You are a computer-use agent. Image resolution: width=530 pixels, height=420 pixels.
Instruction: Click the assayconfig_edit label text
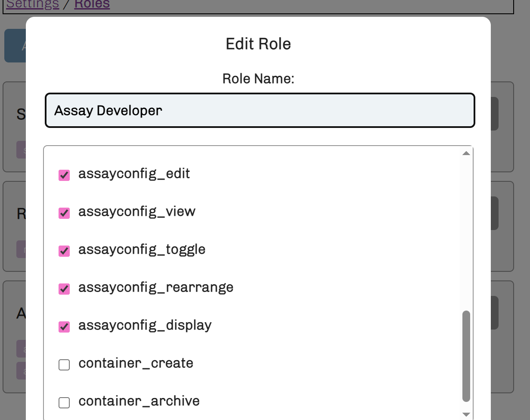134,174
